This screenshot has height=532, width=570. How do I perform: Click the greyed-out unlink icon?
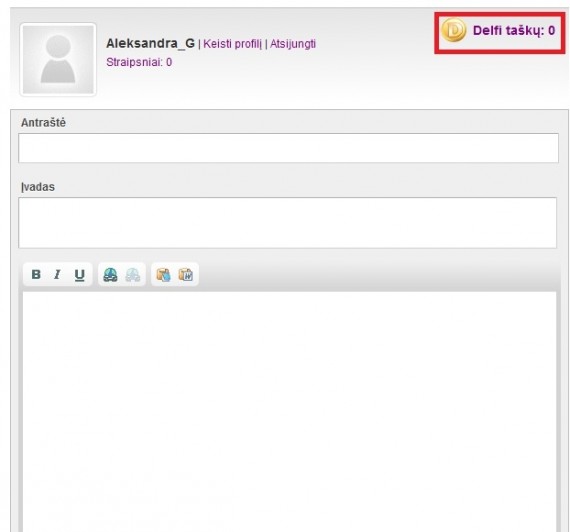click(133, 275)
